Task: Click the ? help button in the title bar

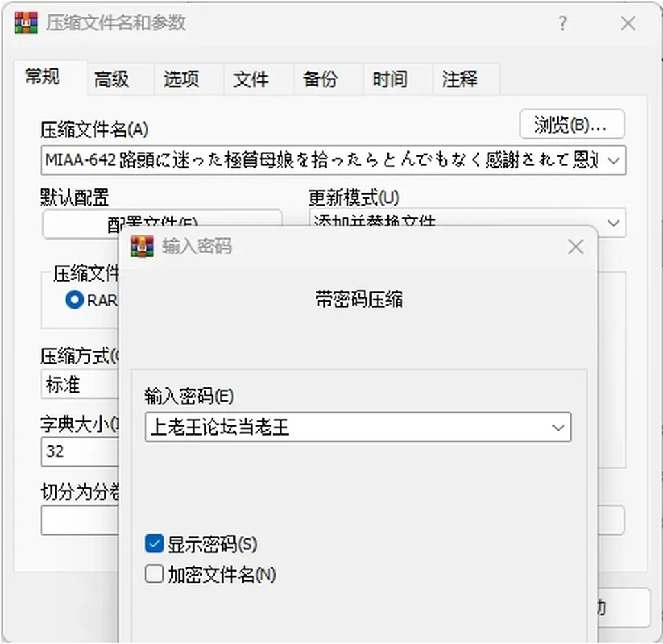Action: tap(562, 23)
